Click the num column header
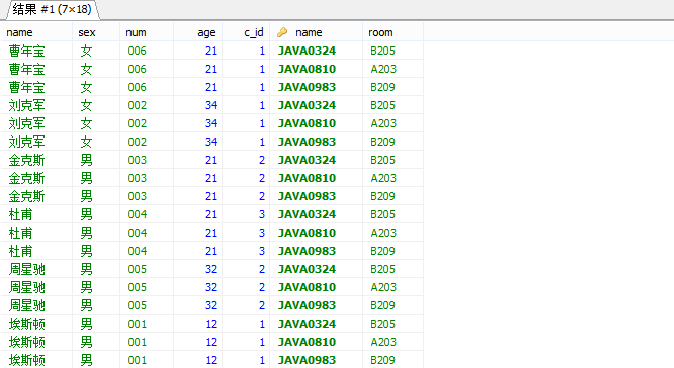This screenshot has height=368, width=674. pos(136,32)
